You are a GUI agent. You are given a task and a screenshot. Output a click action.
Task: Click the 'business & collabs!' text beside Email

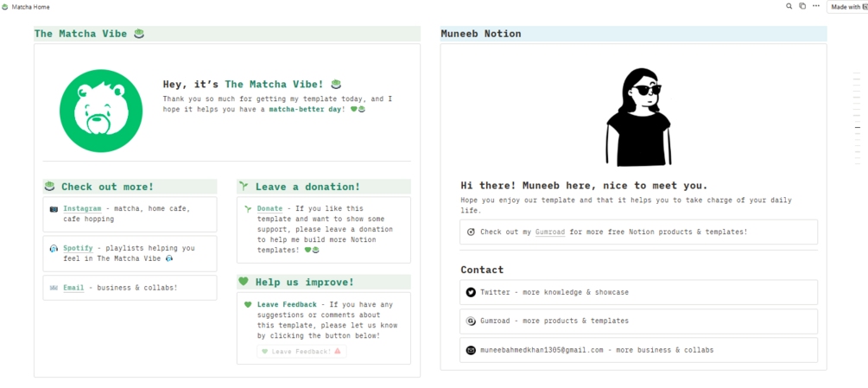137,288
